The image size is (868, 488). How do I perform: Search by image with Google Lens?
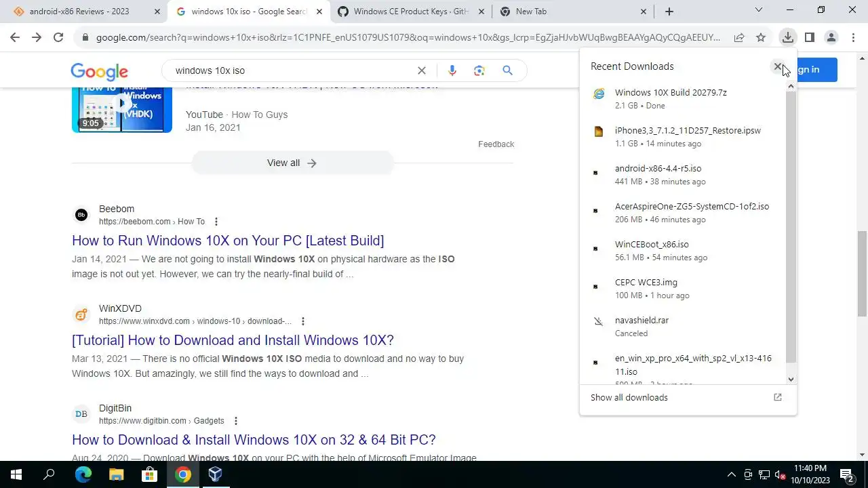(479, 70)
